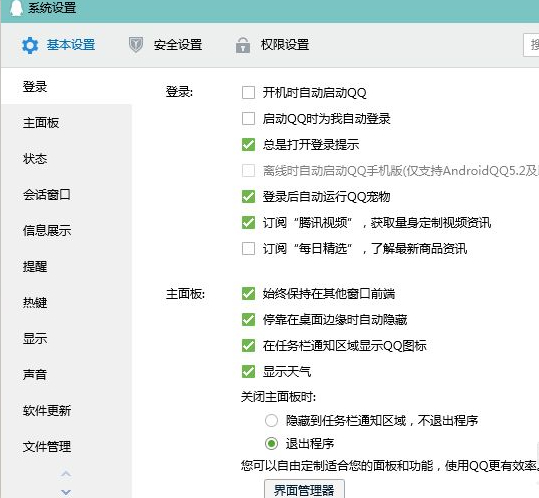The width and height of the screenshot is (539, 498).
Task: Uncheck 登录后自动运行QQ宠物
Action: point(248,197)
